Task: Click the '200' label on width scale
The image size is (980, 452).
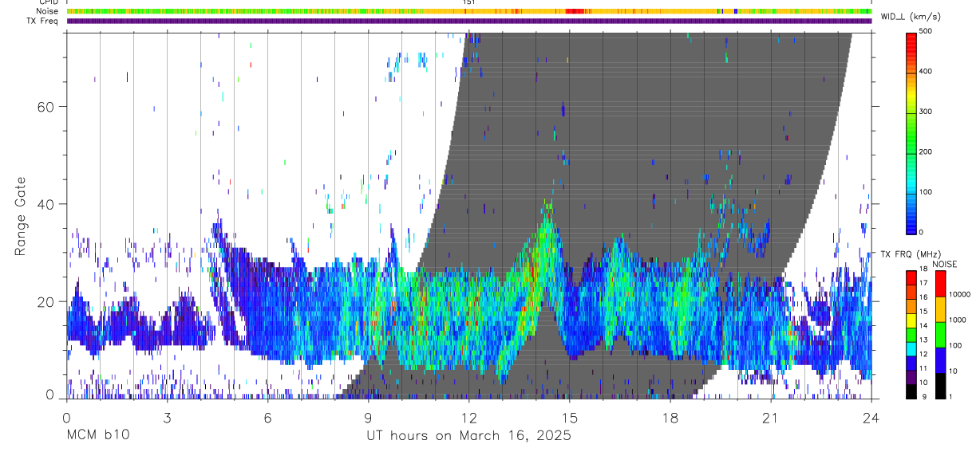Action: pos(926,151)
